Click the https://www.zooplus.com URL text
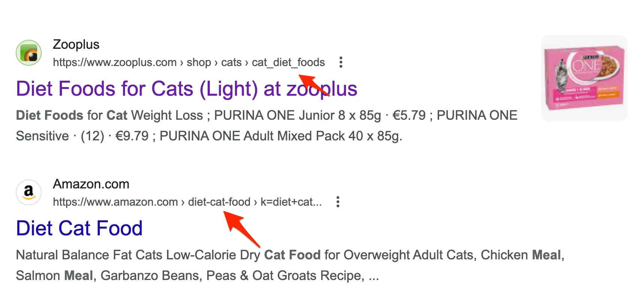The width and height of the screenshot is (644, 307). 114,62
